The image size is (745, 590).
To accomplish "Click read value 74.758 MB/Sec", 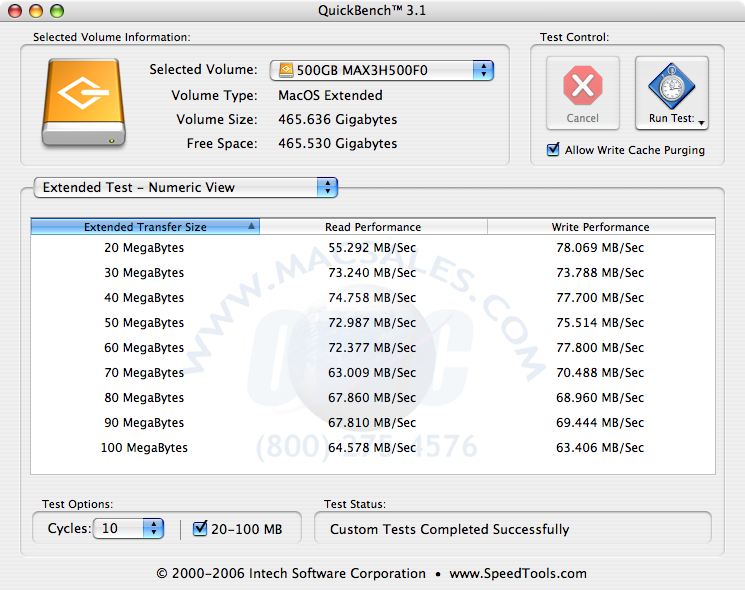I will pyautogui.click(x=372, y=297).
